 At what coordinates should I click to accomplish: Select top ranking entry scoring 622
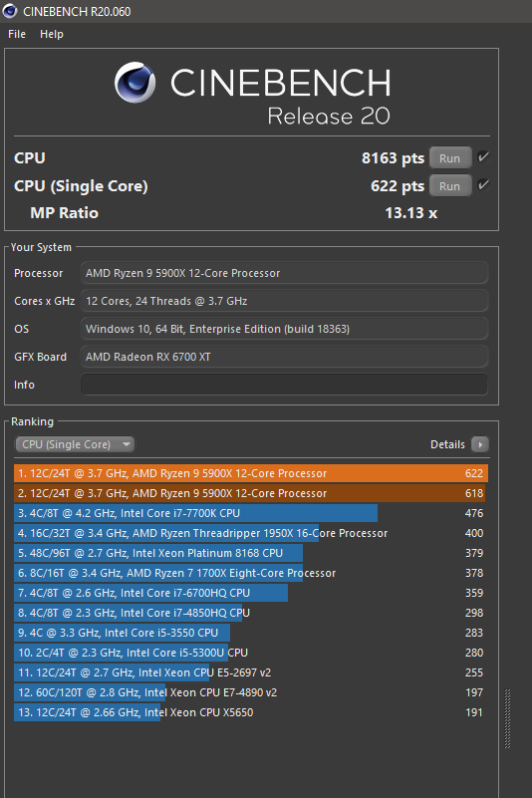pos(251,473)
